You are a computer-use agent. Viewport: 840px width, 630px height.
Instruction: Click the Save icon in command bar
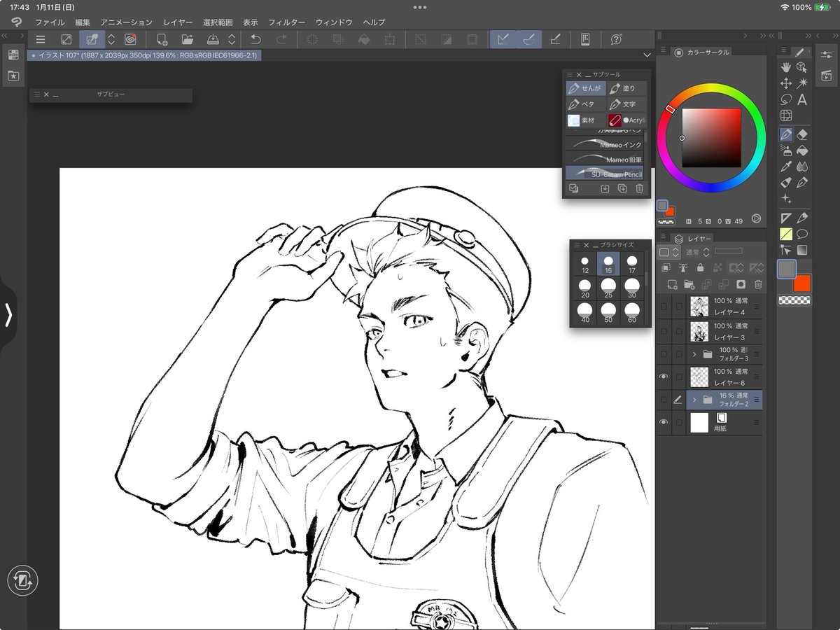(213, 40)
